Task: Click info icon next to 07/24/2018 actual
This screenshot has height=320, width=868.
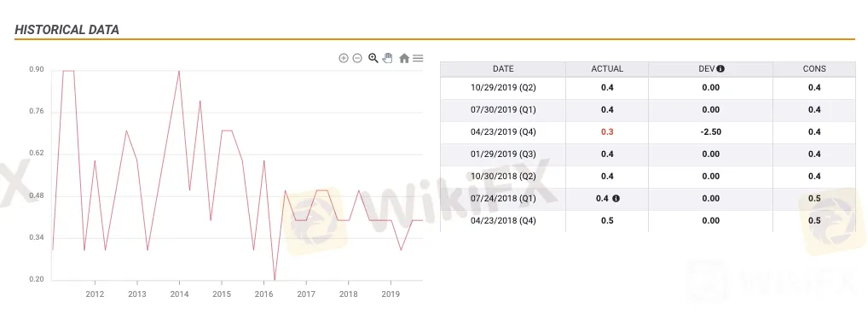Action: click(x=616, y=198)
